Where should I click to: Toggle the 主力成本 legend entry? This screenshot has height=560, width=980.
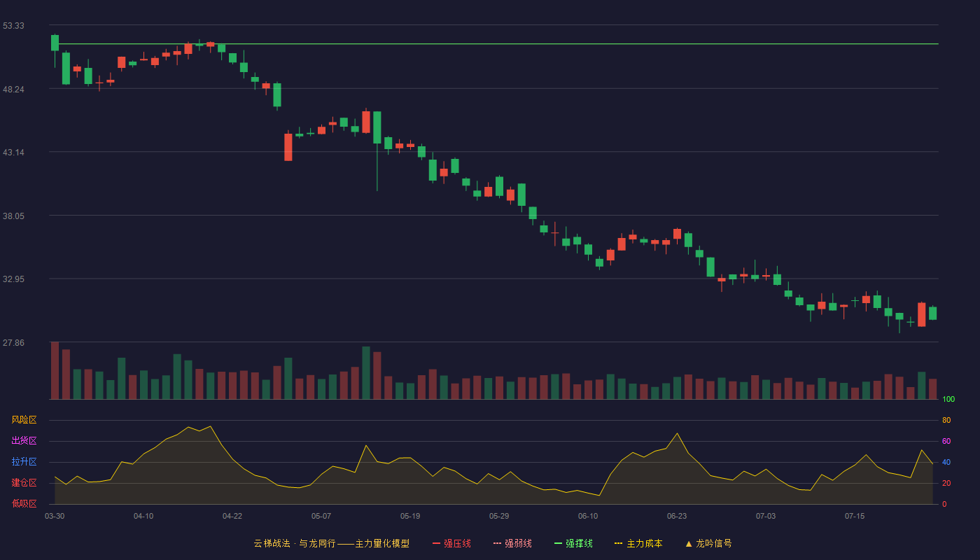[x=638, y=543]
